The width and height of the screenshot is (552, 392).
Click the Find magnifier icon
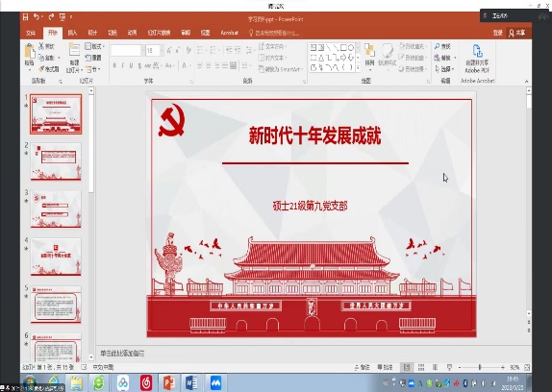click(x=438, y=46)
